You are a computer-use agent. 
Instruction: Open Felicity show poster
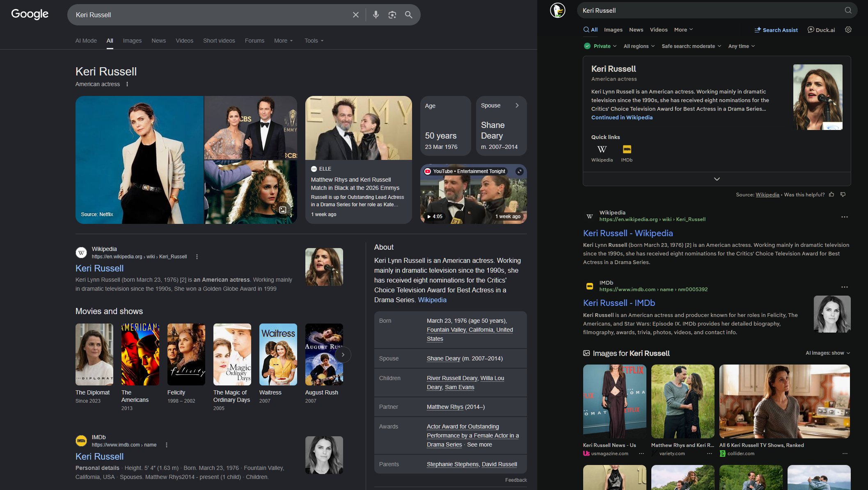[x=186, y=354]
